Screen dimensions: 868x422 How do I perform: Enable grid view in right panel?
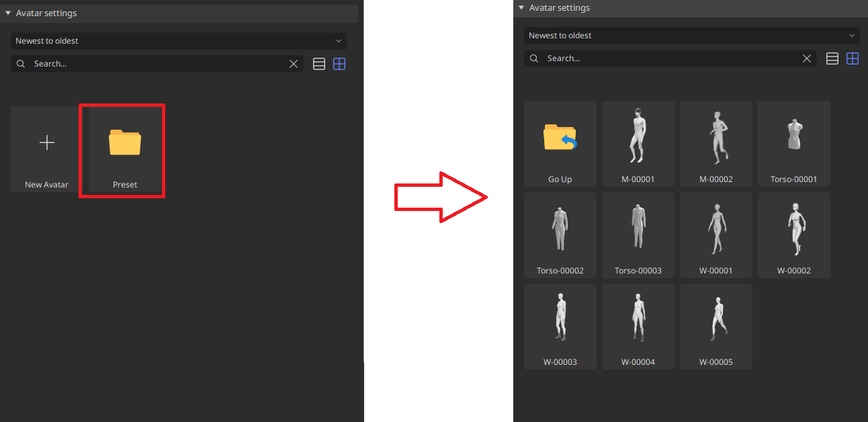pyautogui.click(x=853, y=58)
